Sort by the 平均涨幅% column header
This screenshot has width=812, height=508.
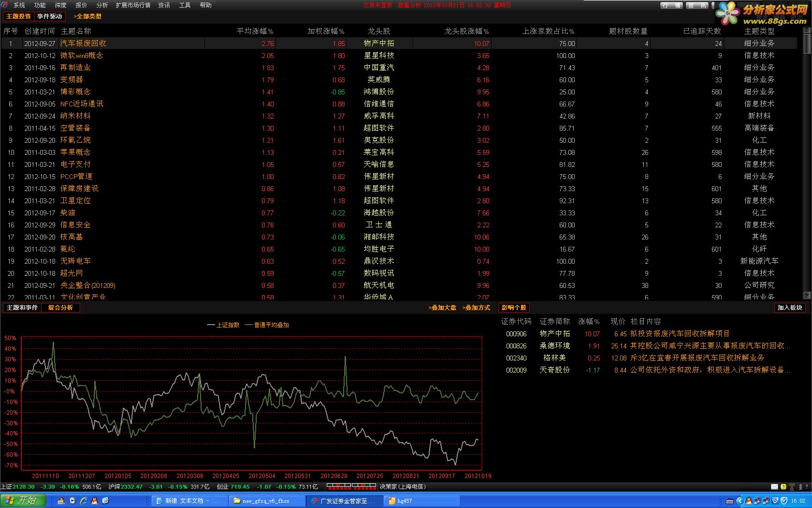tap(255, 31)
